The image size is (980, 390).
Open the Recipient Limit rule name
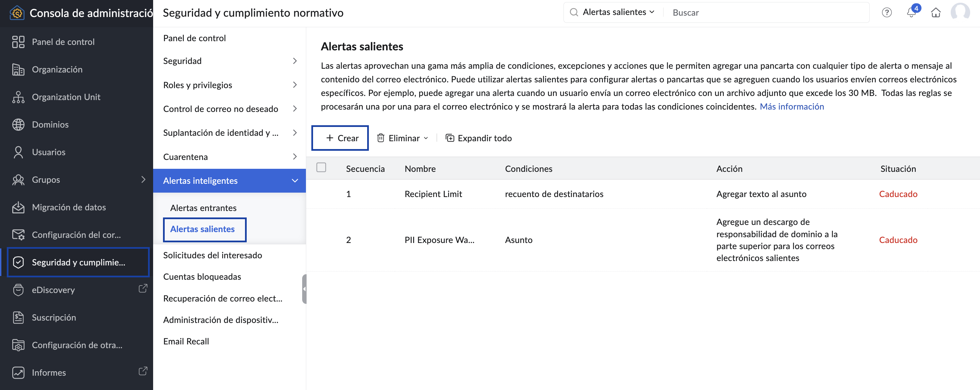433,194
